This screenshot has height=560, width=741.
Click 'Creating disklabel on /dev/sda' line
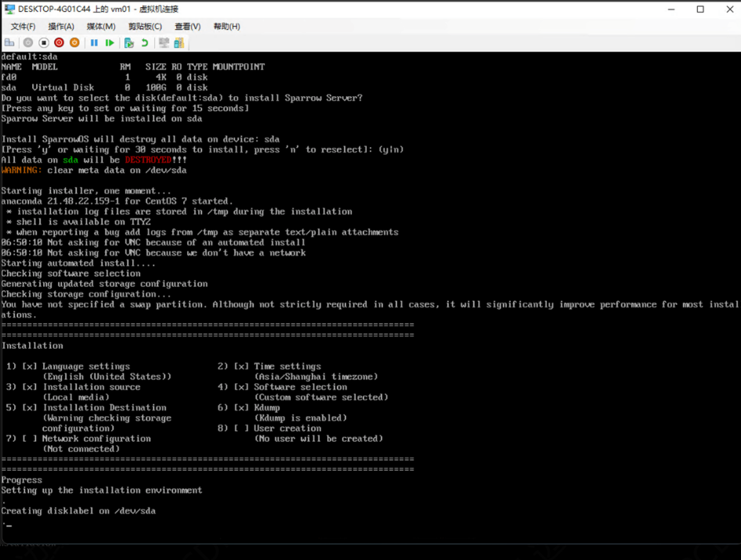click(78, 512)
